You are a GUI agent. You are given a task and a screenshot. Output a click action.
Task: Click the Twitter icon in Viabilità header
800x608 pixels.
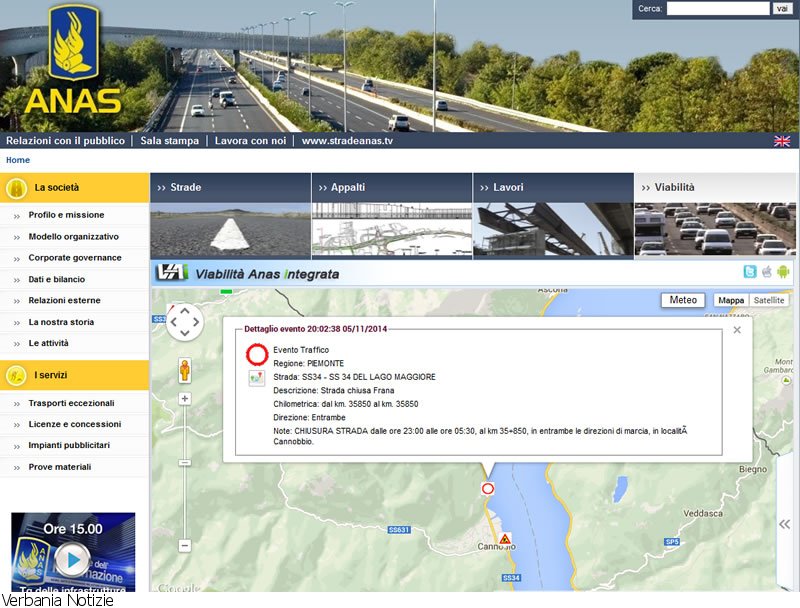coord(750,272)
